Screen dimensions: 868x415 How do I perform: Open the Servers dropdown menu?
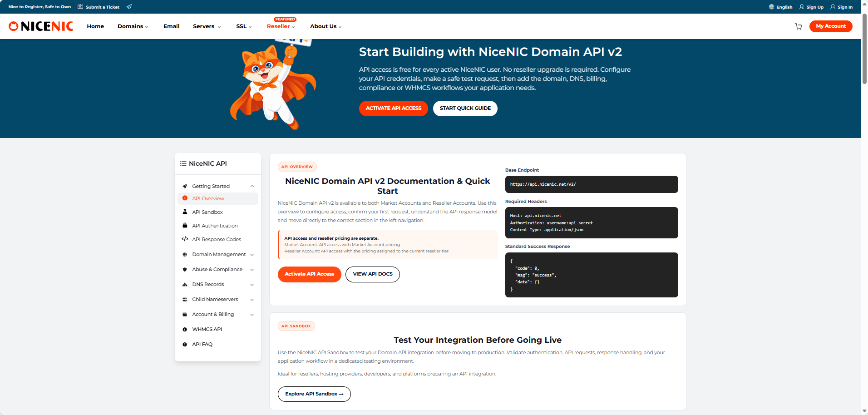(x=207, y=26)
